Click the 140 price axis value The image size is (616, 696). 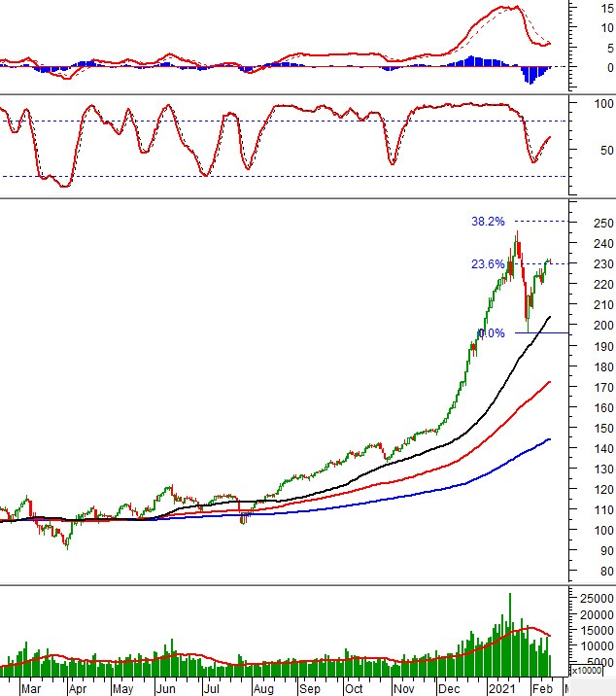(x=603, y=448)
